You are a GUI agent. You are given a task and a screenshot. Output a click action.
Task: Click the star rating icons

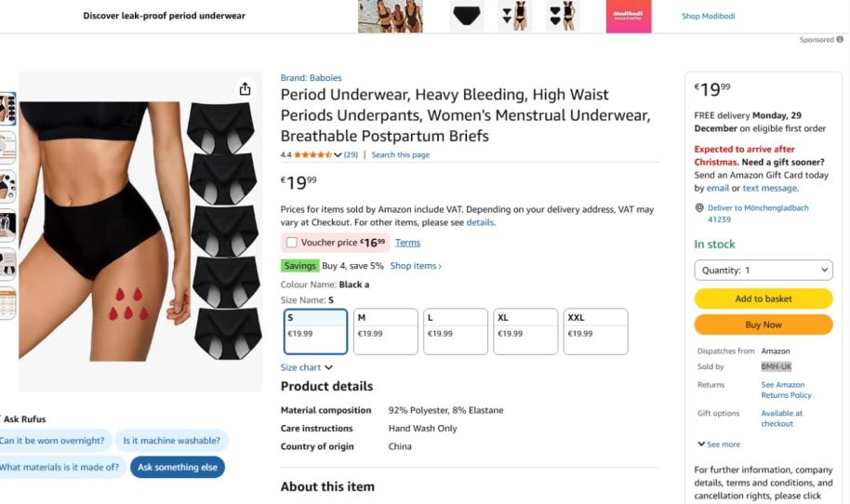click(x=312, y=155)
